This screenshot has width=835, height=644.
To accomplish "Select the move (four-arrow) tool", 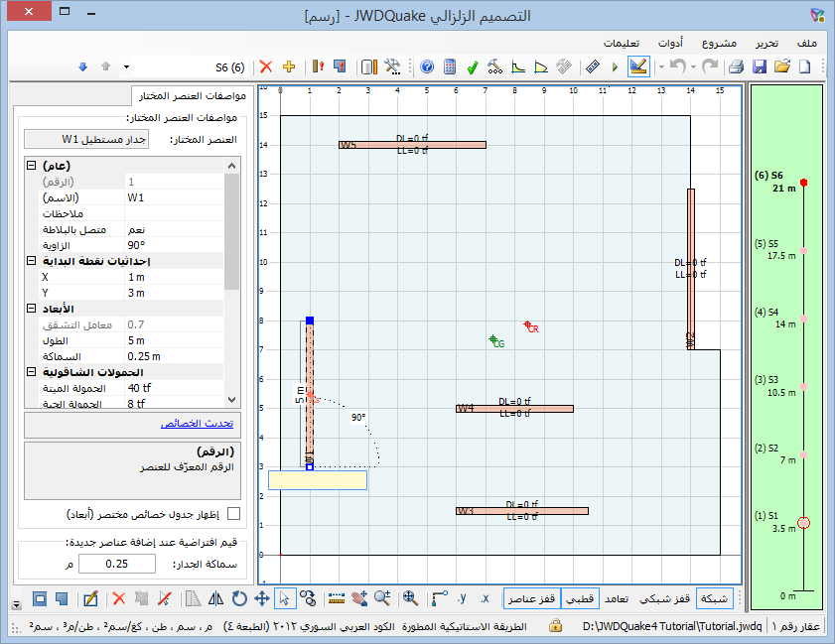I will click(262, 598).
